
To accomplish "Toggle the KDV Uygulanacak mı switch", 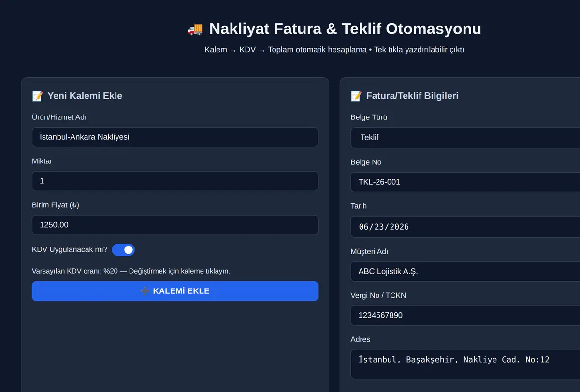I will (x=123, y=250).
